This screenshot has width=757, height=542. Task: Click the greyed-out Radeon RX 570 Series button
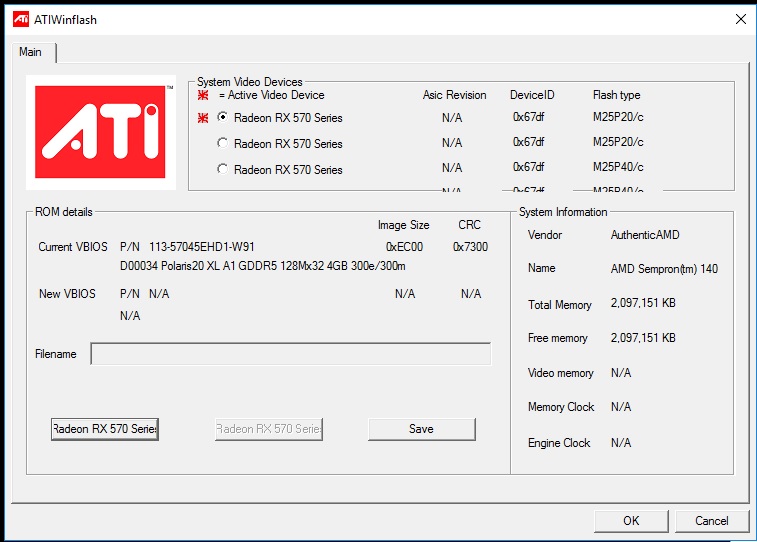point(269,429)
